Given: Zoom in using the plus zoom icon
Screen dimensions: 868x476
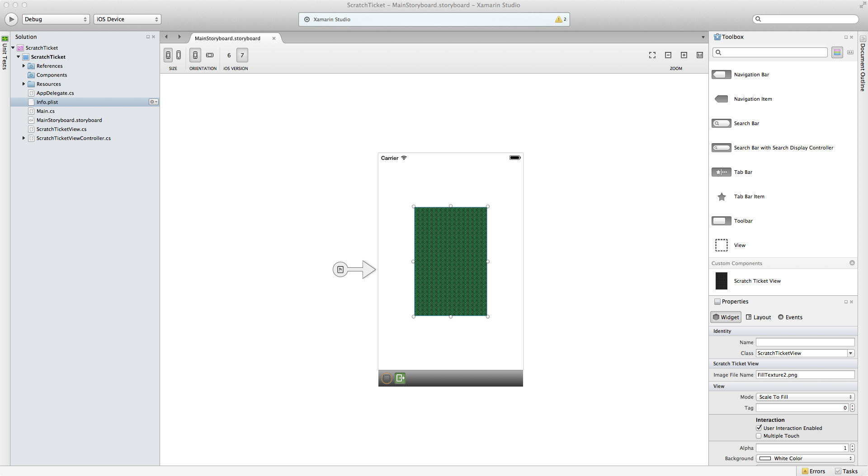Looking at the screenshot, I should pos(684,55).
